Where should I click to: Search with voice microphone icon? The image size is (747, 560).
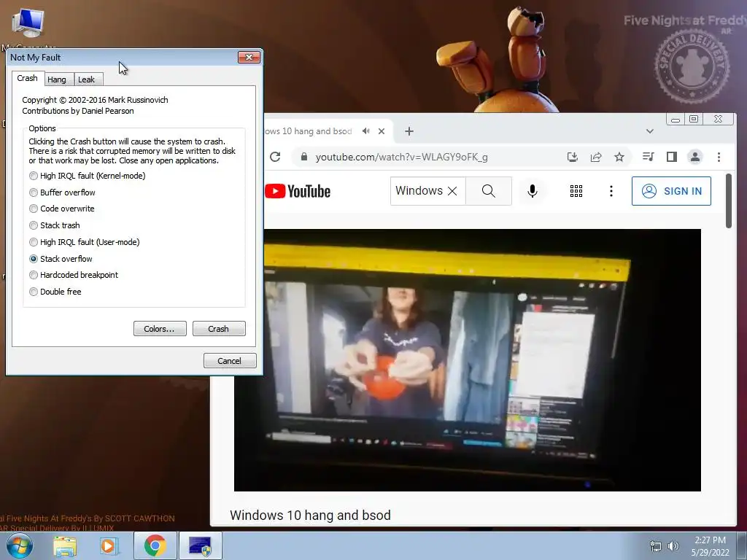pos(533,191)
